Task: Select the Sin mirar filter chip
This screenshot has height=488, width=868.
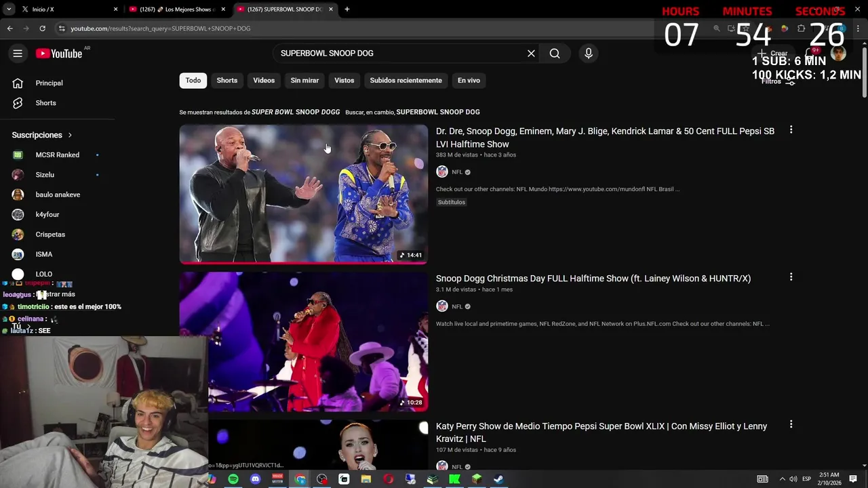Action: pos(304,80)
